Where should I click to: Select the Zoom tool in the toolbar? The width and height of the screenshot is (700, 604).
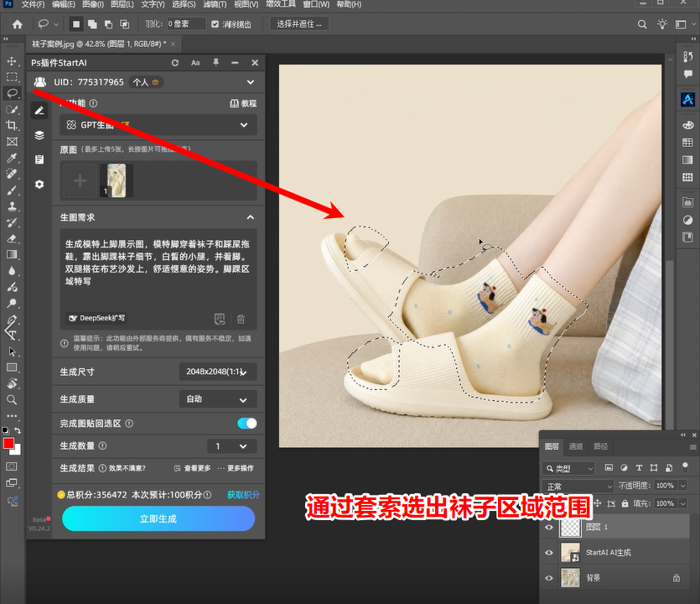pyautogui.click(x=12, y=400)
